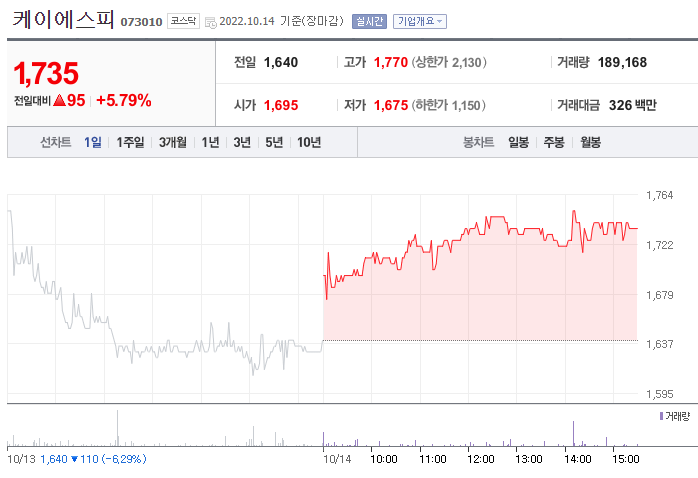The width and height of the screenshot is (698, 478).
Task: Click the previous close value 1,640
Action: pyautogui.click(x=281, y=62)
